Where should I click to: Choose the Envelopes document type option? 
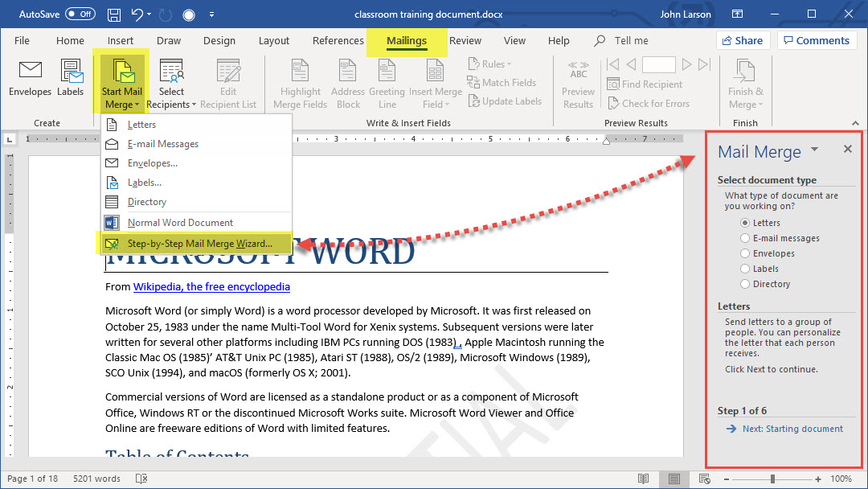pyautogui.click(x=745, y=253)
